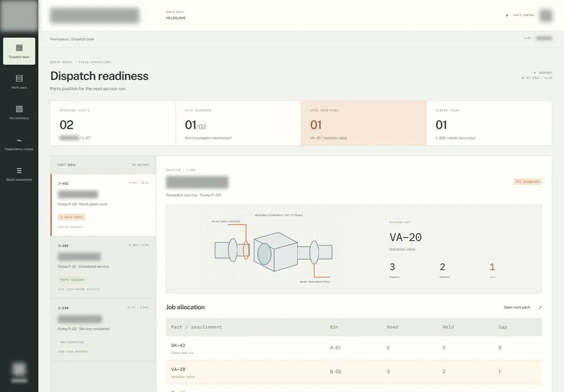Screen dimensions: 564x392
Task: Click the Open work pack link
Action: (x=517, y=307)
